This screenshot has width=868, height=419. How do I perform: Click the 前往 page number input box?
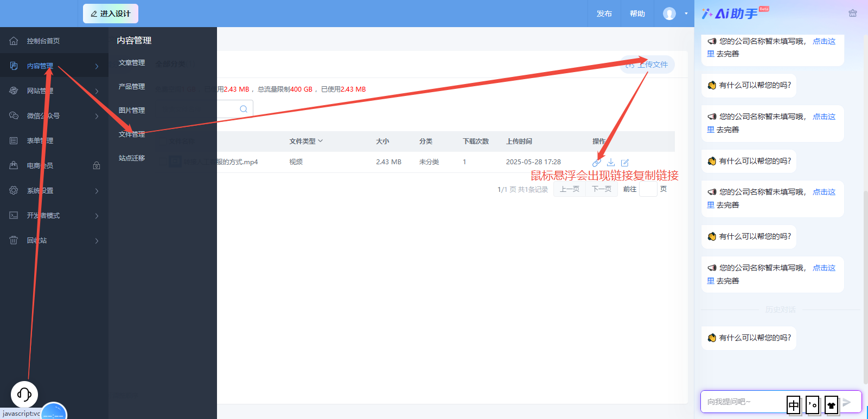[x=648, y=189]
